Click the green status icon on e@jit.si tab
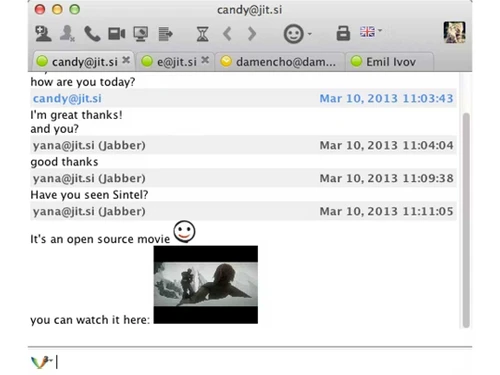This screenshot has width=500, height=375. click(x=147, y=61)
